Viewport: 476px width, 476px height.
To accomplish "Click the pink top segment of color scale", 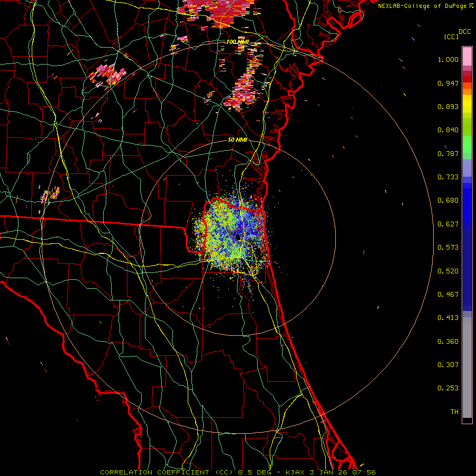I will coord(467,57).
